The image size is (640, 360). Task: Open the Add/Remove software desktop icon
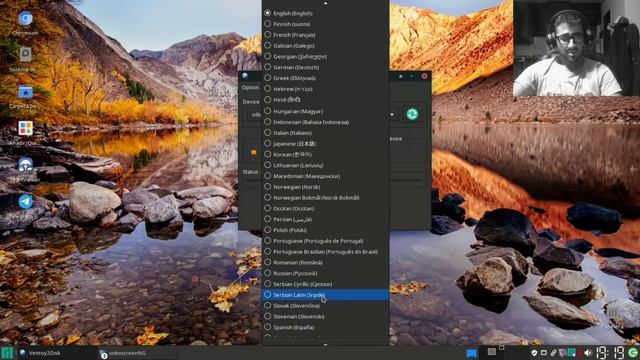pyautogui.click(x=25, y=128)
